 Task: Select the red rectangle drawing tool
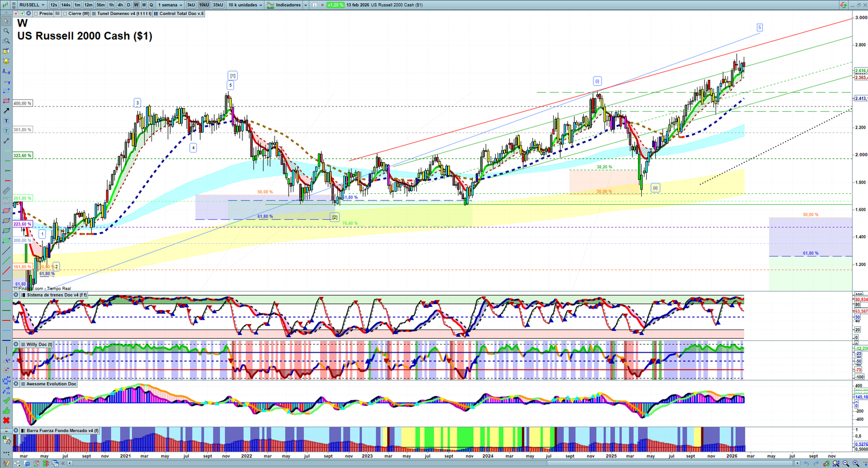tap(7, 101)
